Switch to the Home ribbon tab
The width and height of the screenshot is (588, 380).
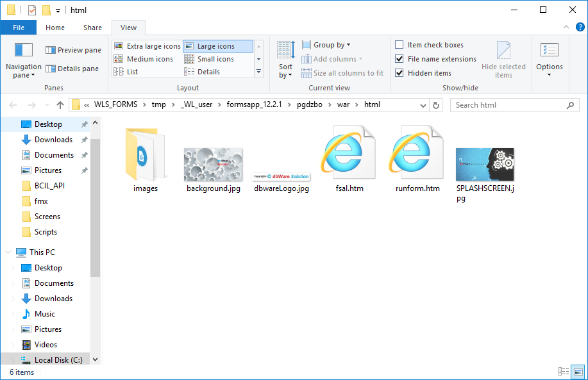click(x=55, y=28)
